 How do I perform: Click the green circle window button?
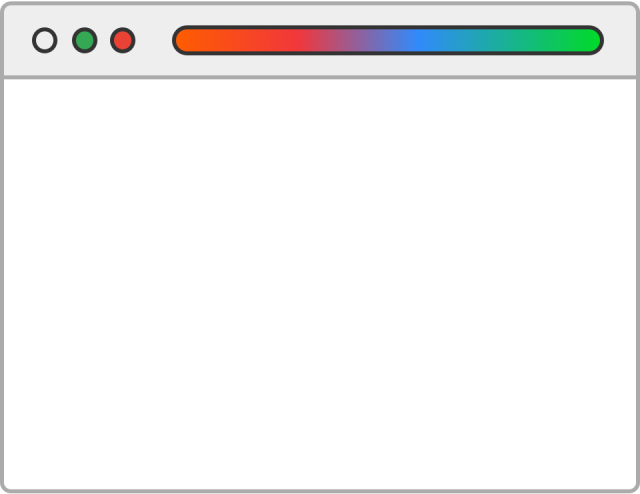click(x=84, y=40)
